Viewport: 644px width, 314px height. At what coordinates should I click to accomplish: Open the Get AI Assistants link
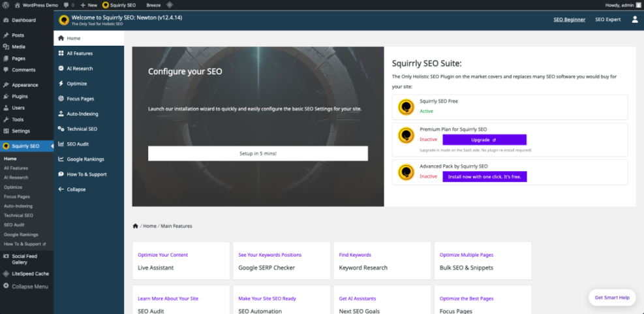coord(358,298)
